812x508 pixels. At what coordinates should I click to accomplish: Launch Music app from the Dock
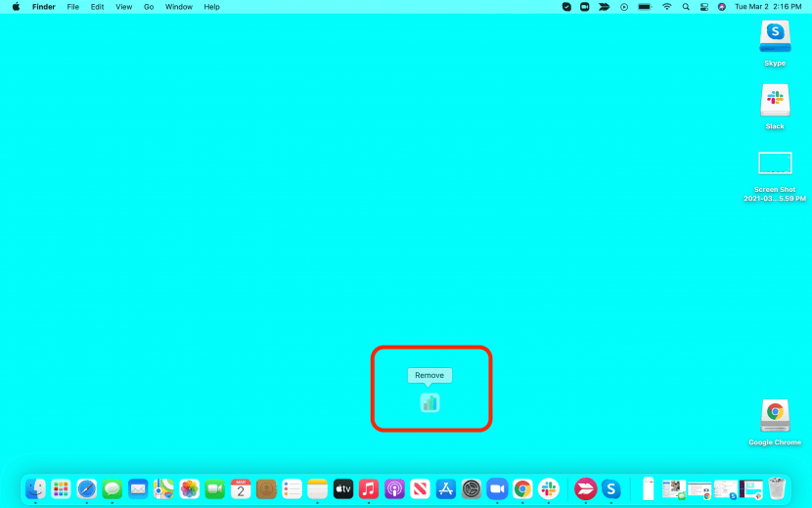369,488
